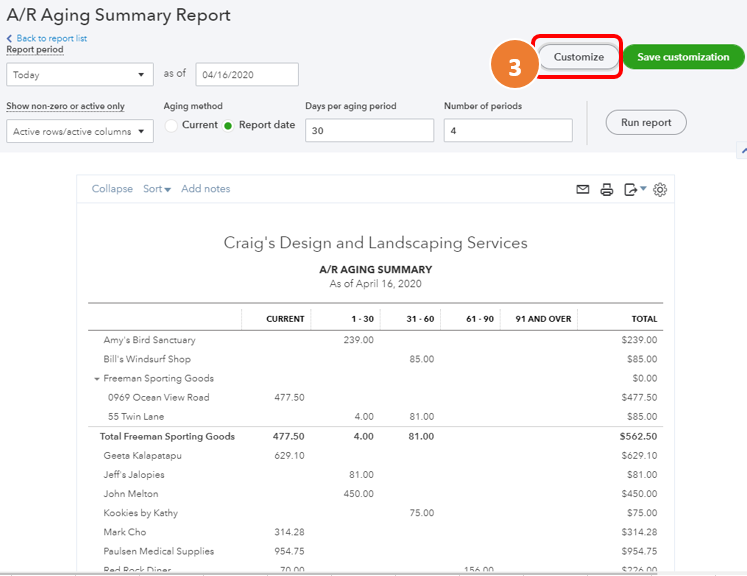This screenshot has width=747, height=576.
Task: Open report settings gear icon
Action: (660, 189)
